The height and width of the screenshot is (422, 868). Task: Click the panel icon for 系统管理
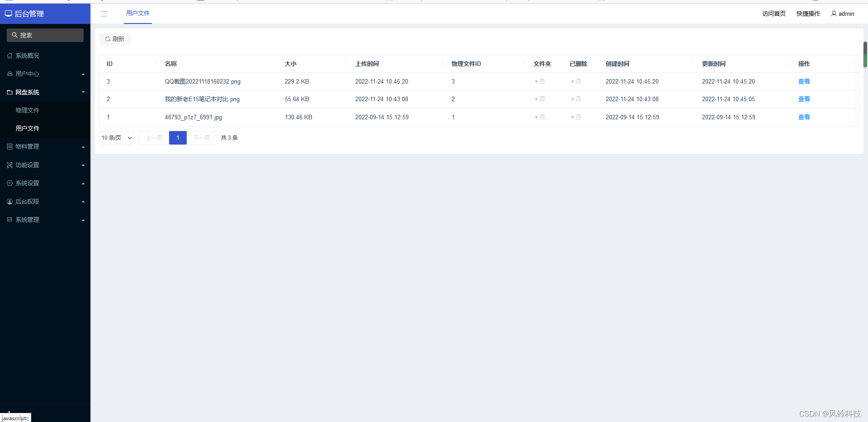[9, 220]
